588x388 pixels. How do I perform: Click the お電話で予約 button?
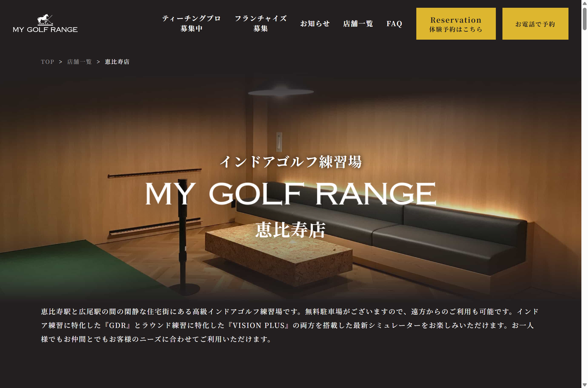tap(535, 24)
